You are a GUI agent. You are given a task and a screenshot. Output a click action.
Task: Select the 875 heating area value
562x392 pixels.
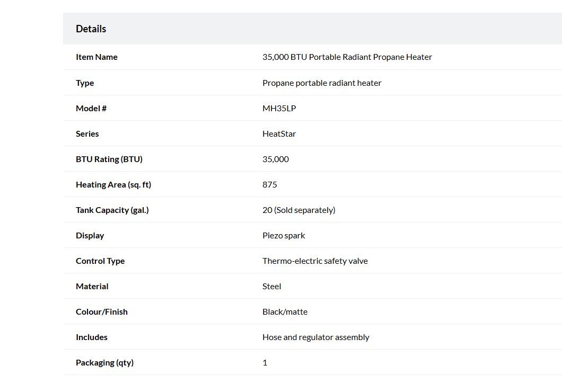coord(269,184)
